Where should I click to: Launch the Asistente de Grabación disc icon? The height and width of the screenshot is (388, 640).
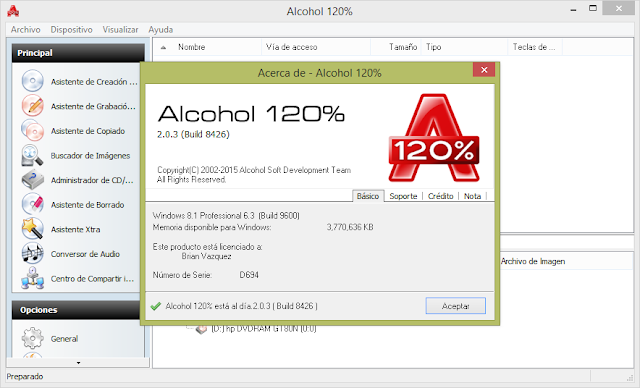(x=32, y=106)
